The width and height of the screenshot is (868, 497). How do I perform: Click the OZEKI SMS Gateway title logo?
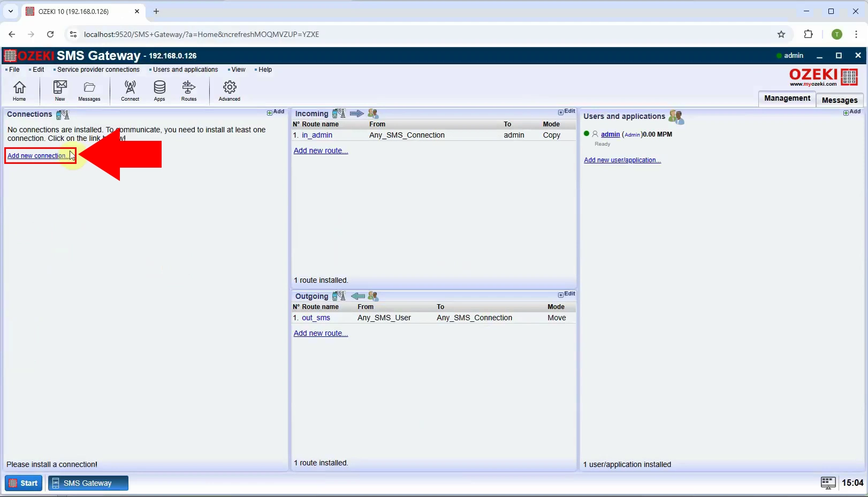(x=72, y=56)
